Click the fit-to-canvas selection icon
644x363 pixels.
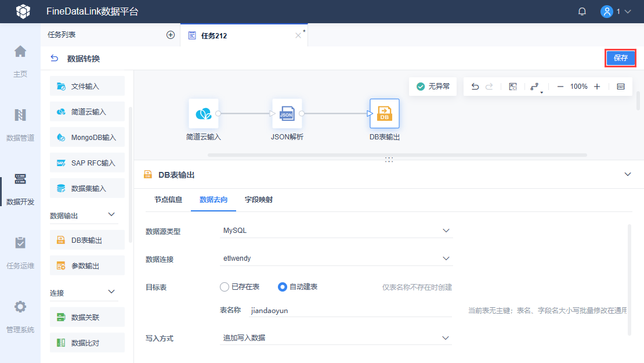513,87
